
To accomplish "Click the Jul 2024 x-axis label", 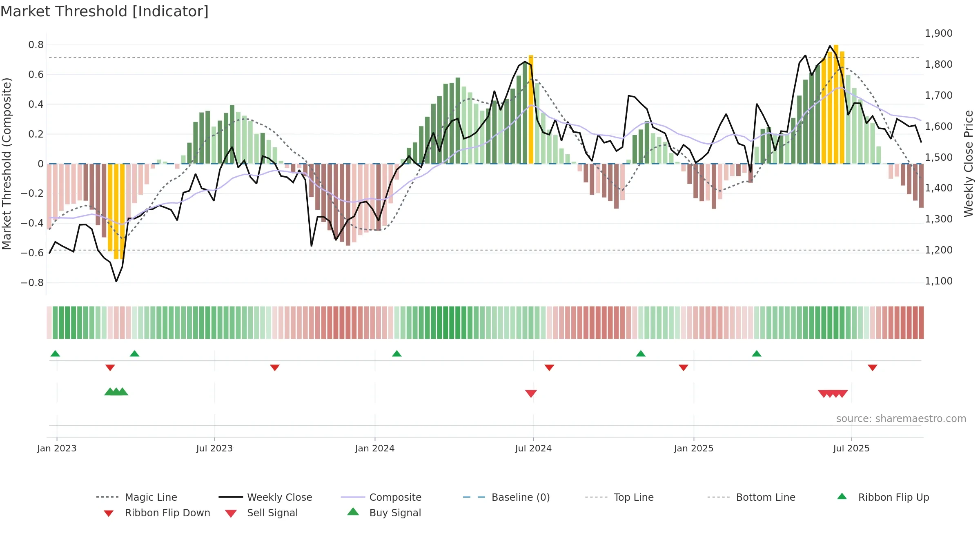I will [533, 448].
